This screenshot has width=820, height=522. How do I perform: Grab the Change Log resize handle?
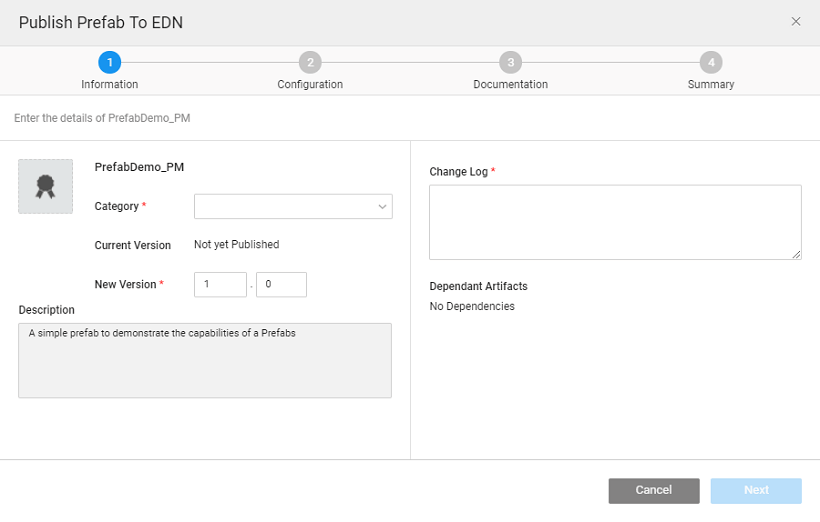coord(796,254)
